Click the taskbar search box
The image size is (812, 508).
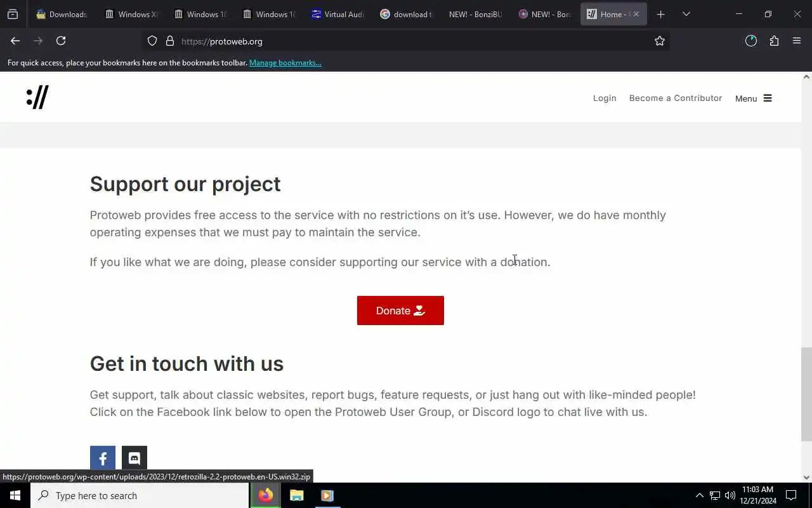pos(140,495)
